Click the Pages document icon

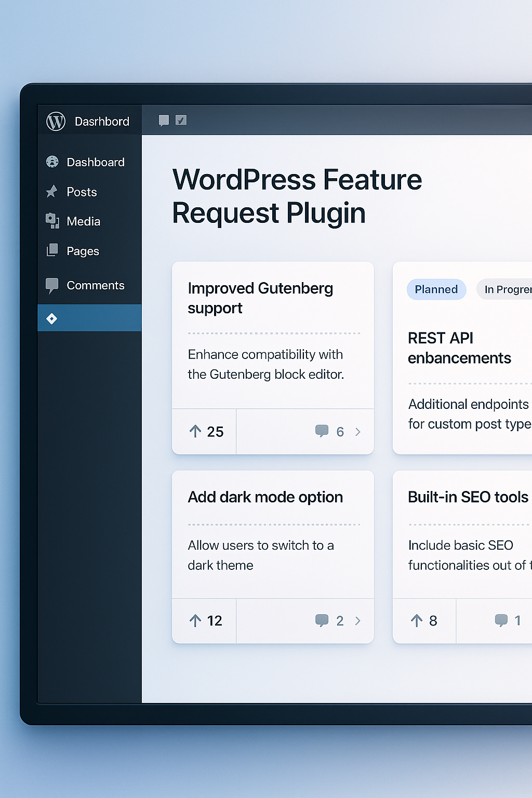52,250
